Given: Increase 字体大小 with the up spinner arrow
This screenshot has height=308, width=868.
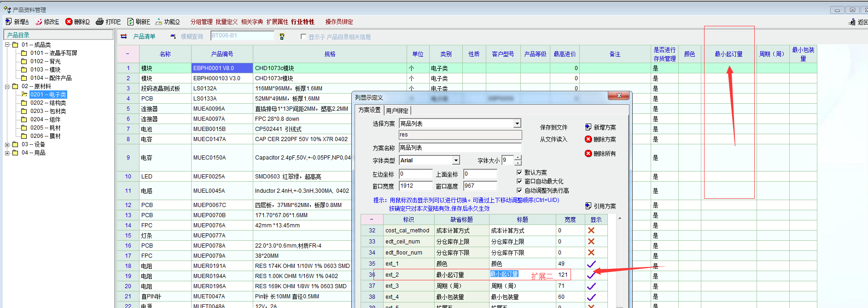Looking at the screenshot, I should [518, 158].
